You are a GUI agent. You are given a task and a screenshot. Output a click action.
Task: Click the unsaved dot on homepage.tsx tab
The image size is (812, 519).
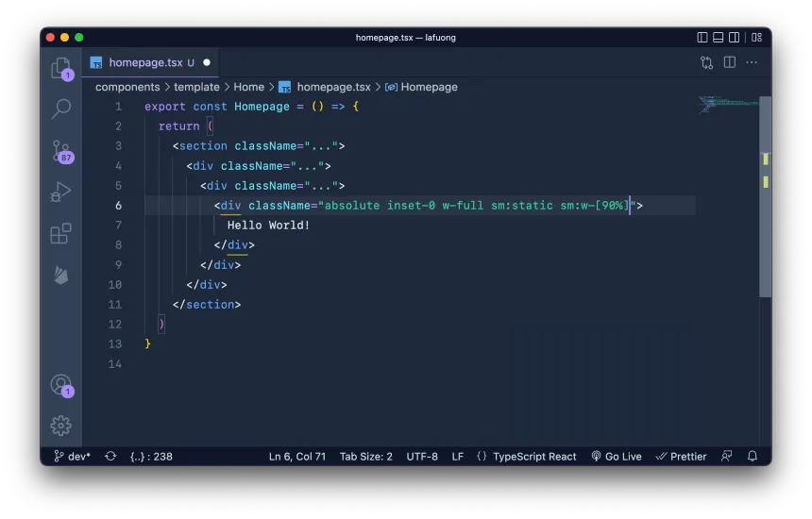click(x=207, y=62)
